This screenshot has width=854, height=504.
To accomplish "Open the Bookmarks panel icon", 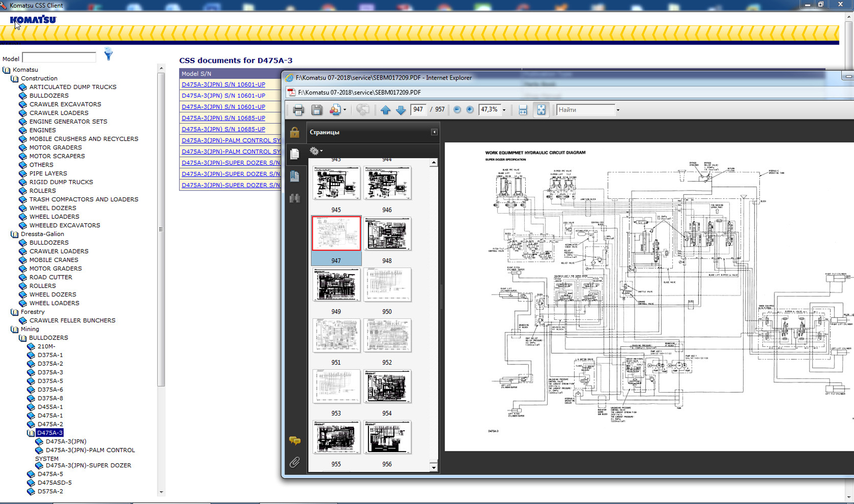I will click(295, 176).
